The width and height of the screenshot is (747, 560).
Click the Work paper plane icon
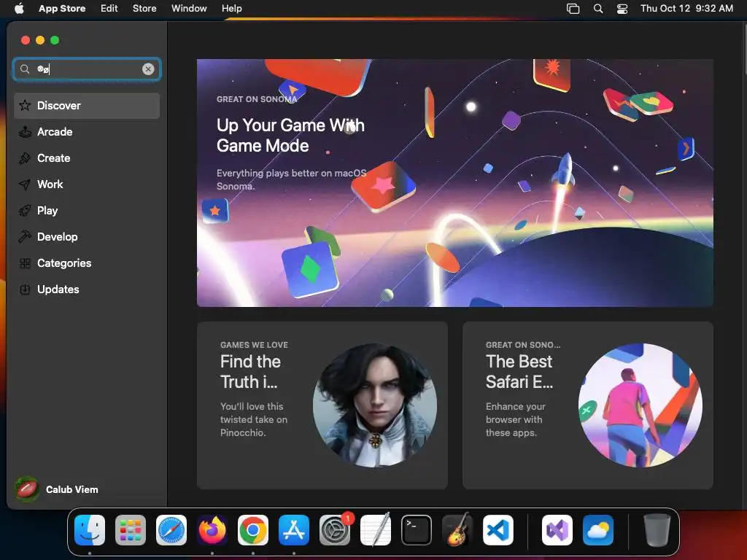(x=25, y=184)
